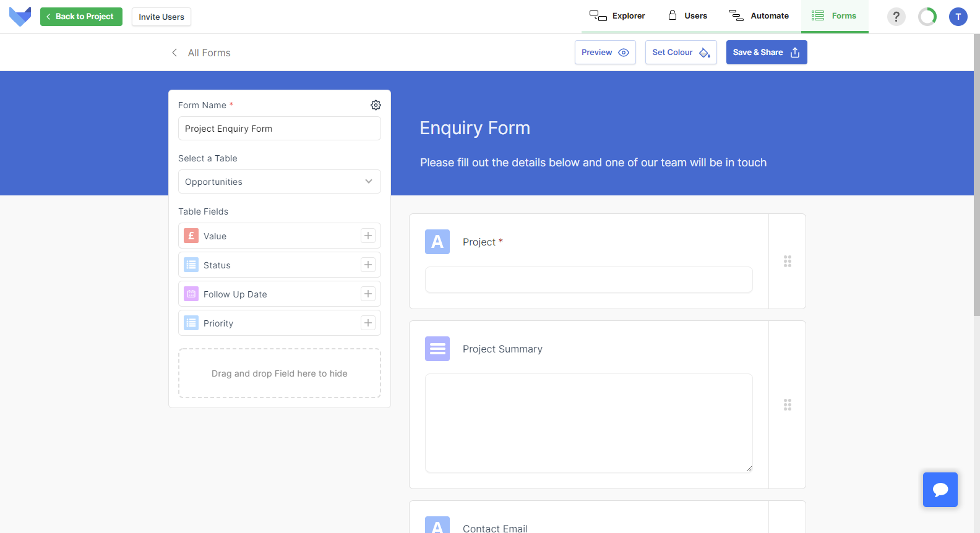This screenshot has height=533, width=980.
Task: Click the Project text input
Action: click(x=589, y=279)
